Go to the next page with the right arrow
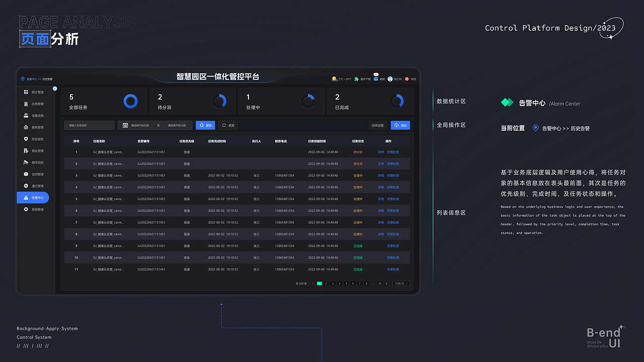The height and width of the screenshot is (362, 644). (386, 284)
